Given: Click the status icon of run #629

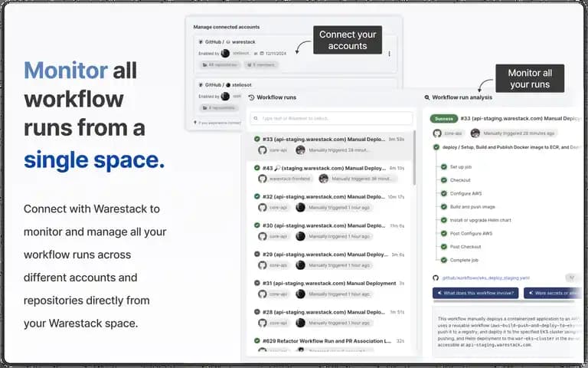Looking at the screenshot, I should coord(257,340).
